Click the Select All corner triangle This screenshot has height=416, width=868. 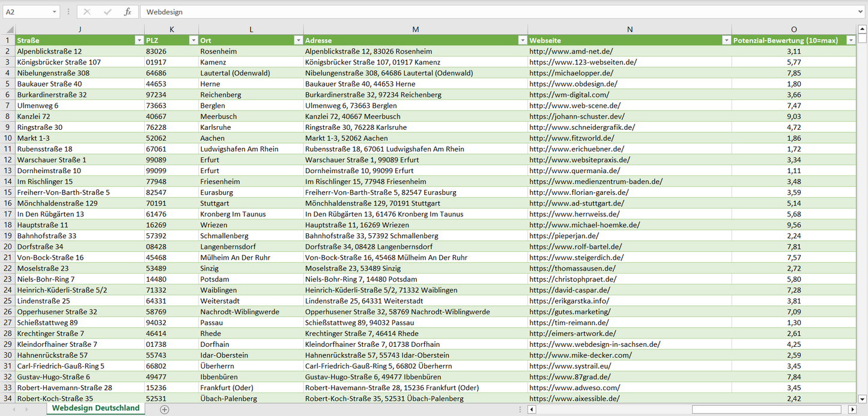pos(8,29)
